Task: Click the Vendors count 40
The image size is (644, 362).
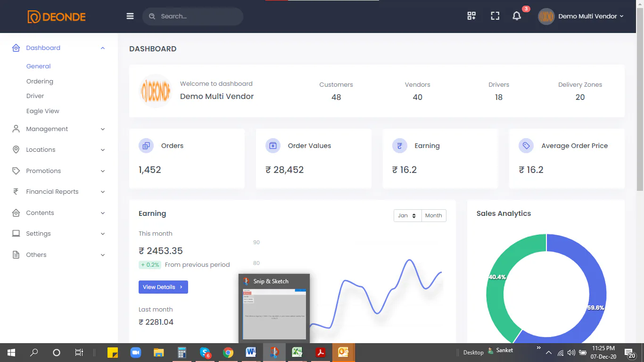Action: [x=418, y=97]
